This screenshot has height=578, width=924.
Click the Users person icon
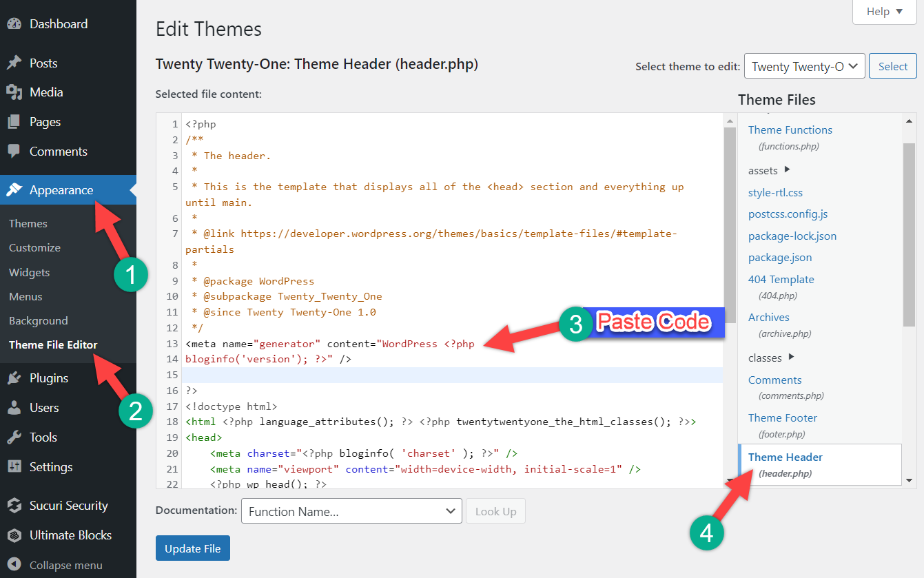click(x=14, y=408)
